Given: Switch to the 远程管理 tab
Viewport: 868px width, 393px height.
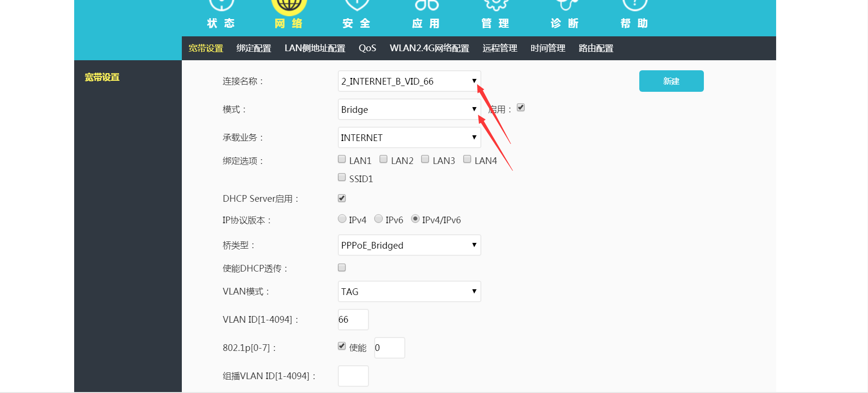Looking at the screenshot, I should tap(500, 48).
